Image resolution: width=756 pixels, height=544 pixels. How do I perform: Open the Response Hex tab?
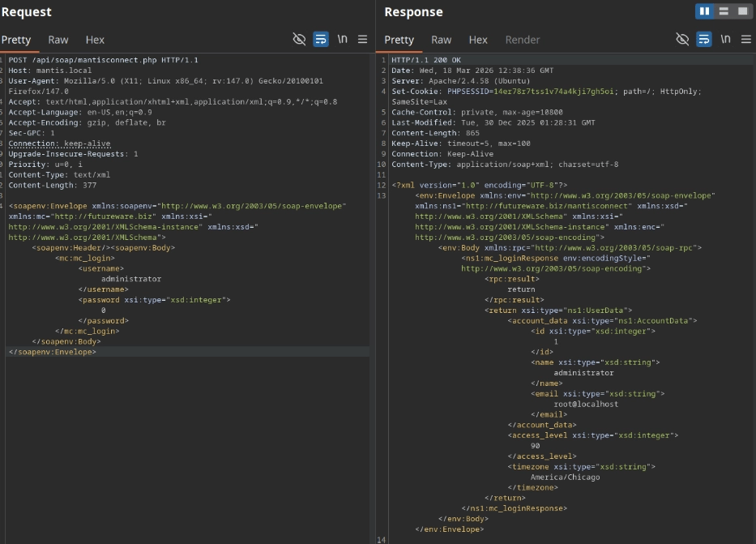(478, 40)
